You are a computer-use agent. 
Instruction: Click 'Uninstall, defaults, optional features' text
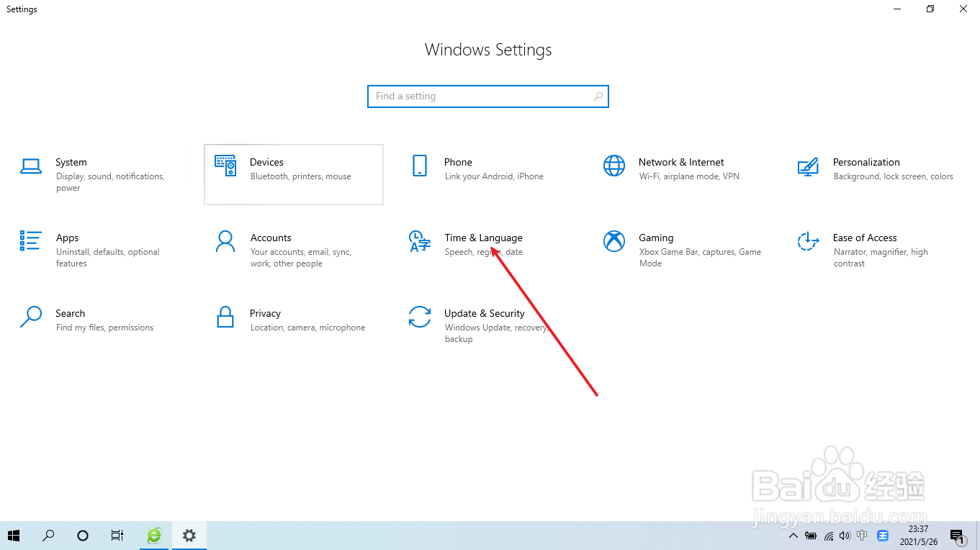click(x=108, y=258)
